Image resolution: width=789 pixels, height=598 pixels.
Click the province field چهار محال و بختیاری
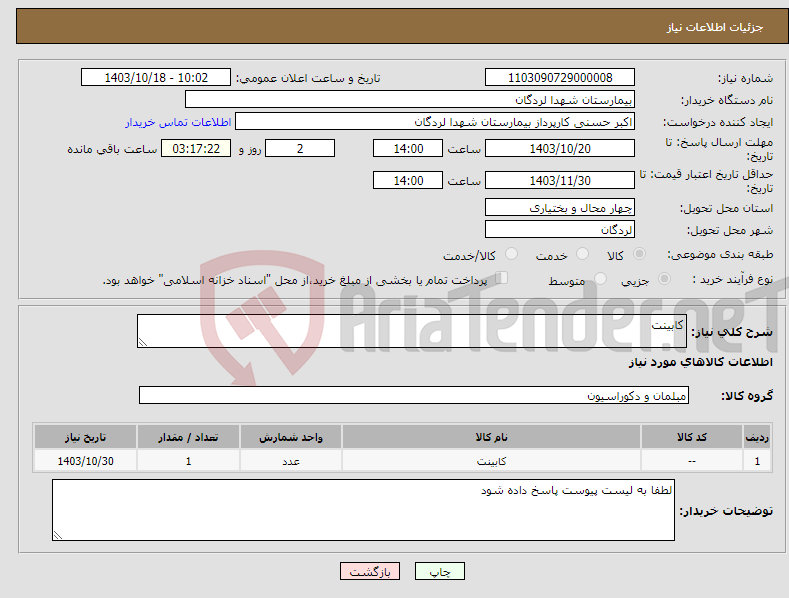560,207
